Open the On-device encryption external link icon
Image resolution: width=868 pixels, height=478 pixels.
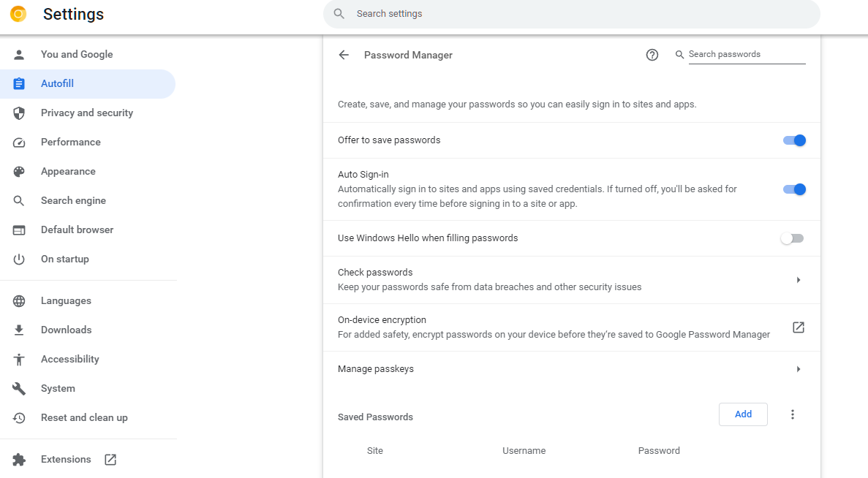click(799, 327)
